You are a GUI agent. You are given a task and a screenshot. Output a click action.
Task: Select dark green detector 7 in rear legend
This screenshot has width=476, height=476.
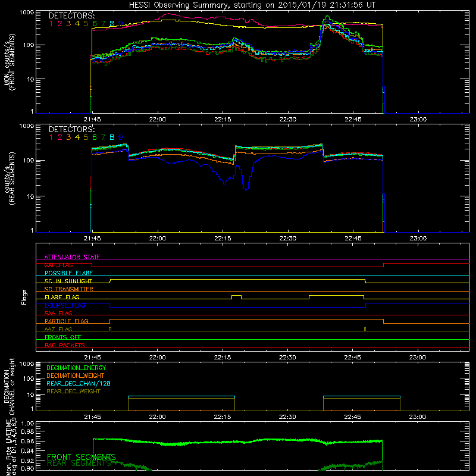[x=103, y=137]
